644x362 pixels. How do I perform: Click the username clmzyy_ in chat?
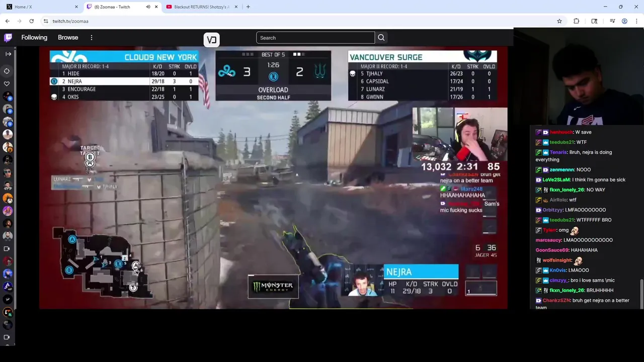558,281
